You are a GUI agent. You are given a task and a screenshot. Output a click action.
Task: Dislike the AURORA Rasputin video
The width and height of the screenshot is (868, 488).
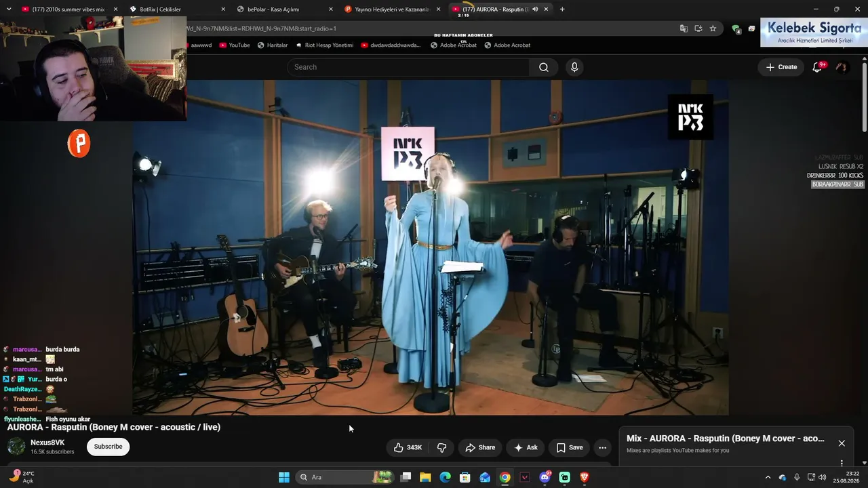442,447
